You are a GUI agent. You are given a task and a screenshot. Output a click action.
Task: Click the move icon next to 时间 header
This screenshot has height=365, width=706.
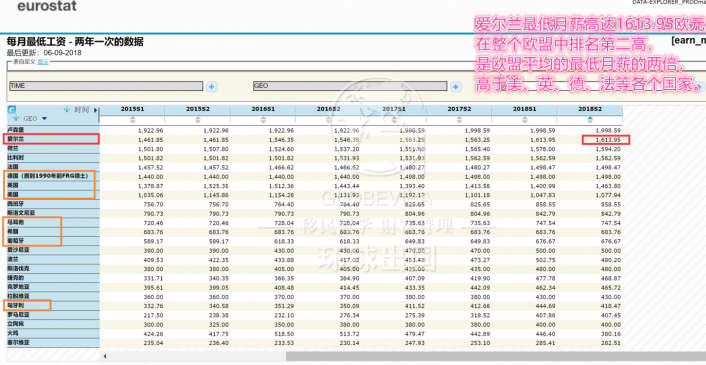tap(67, 109)
